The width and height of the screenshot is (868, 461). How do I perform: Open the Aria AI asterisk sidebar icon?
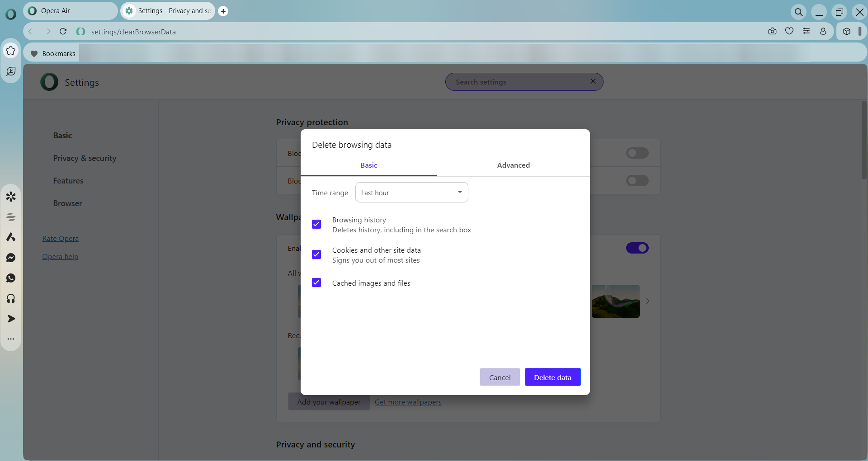(x=11, y=197)
